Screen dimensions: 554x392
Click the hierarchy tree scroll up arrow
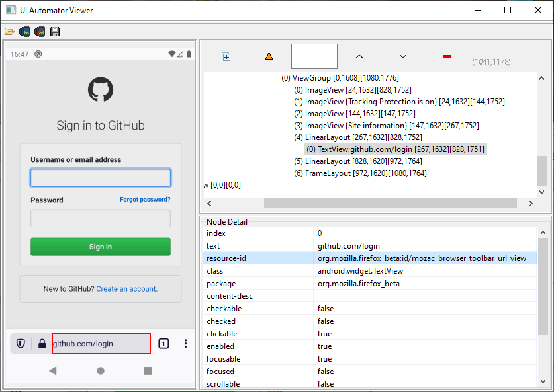click(x=541, y=78)
